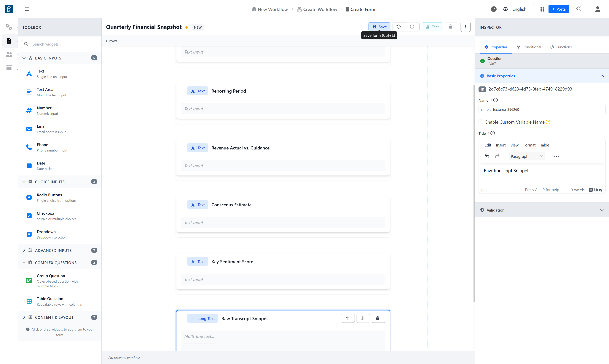The height and width of the screenshot is (364, 609).
Task: Expand the Validation panel
Action: [x=542, y=210]
